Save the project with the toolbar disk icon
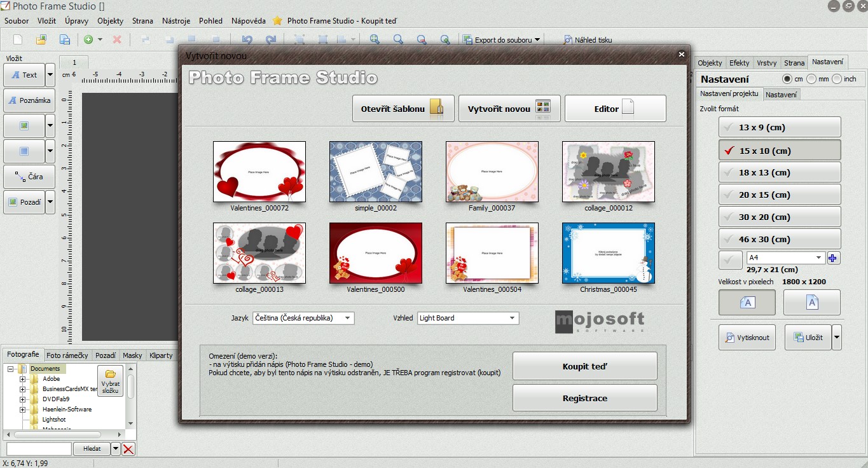The height and width of the screenshot is (468, 868). click(x=64, y=39)
